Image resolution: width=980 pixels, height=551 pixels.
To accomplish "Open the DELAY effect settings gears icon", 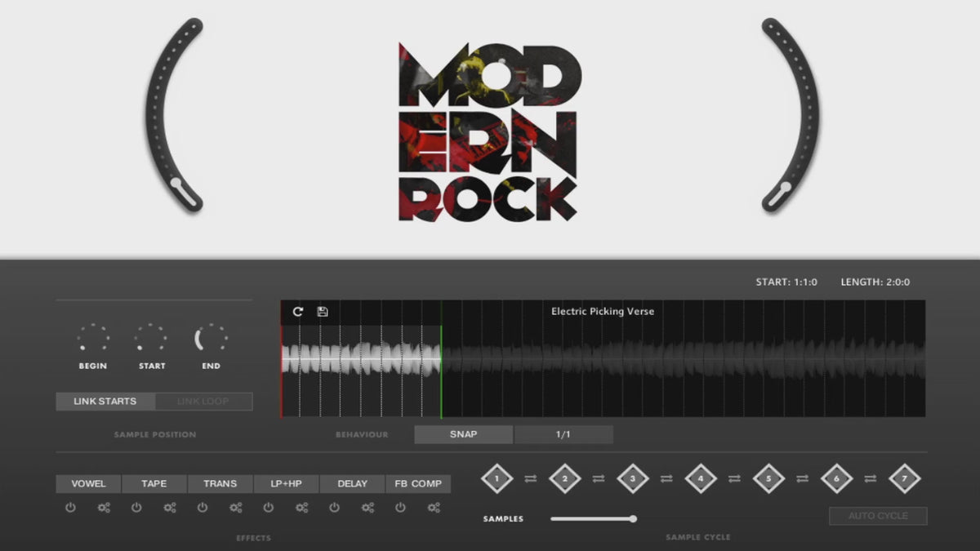I will coord(367,508).
